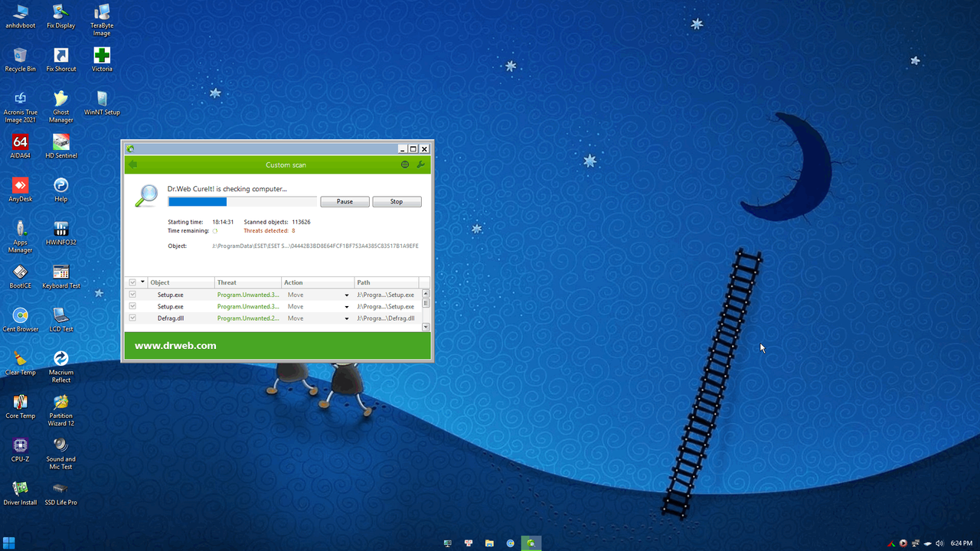Viewport: 980px width, 551px height.
Task: Click the Action column header
Action: (318, 282)
